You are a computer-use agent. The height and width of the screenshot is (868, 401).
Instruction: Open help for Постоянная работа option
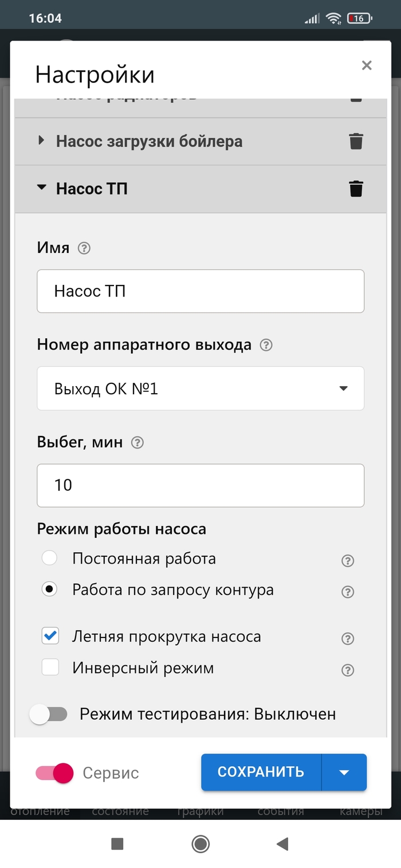click(x=347, y=561)
